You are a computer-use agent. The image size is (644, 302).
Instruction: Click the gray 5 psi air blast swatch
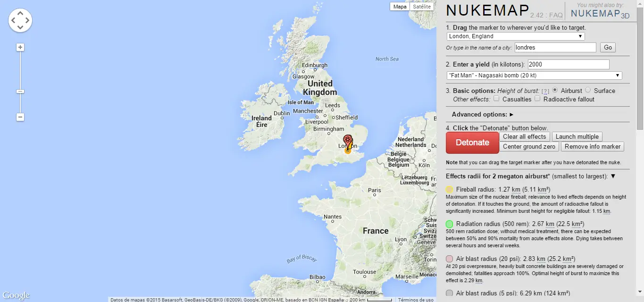point(449,294)
